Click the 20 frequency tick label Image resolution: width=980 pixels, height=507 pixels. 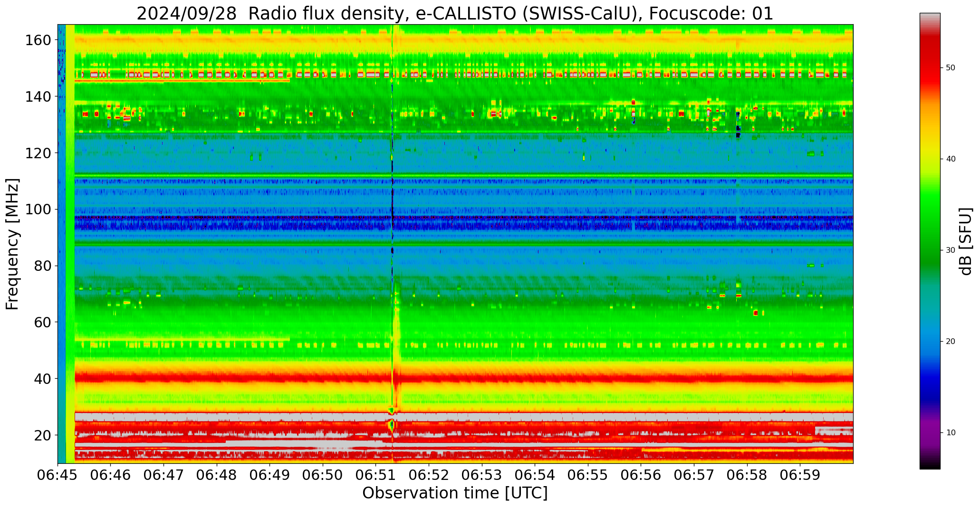tap(43, 435)
